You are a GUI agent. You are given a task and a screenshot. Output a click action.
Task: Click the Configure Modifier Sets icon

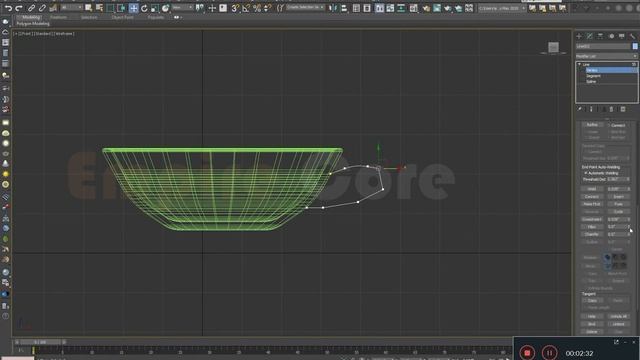coord(623,109)
